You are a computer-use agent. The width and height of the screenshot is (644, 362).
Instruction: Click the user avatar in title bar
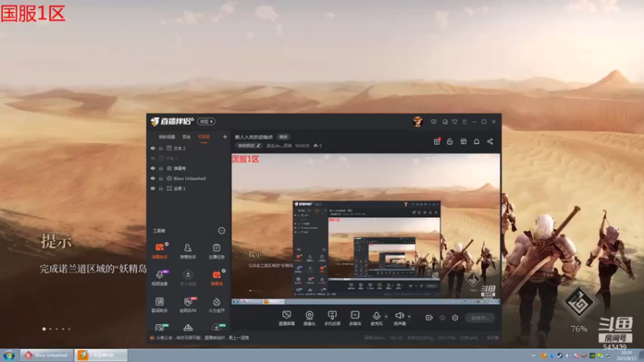point(418,121)
